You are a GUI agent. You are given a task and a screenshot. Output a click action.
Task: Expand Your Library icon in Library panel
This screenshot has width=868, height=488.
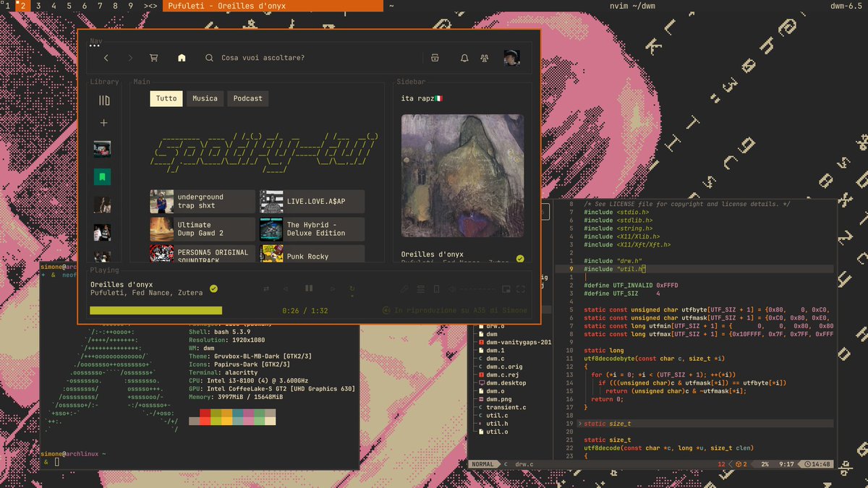(x=104, y=100)
